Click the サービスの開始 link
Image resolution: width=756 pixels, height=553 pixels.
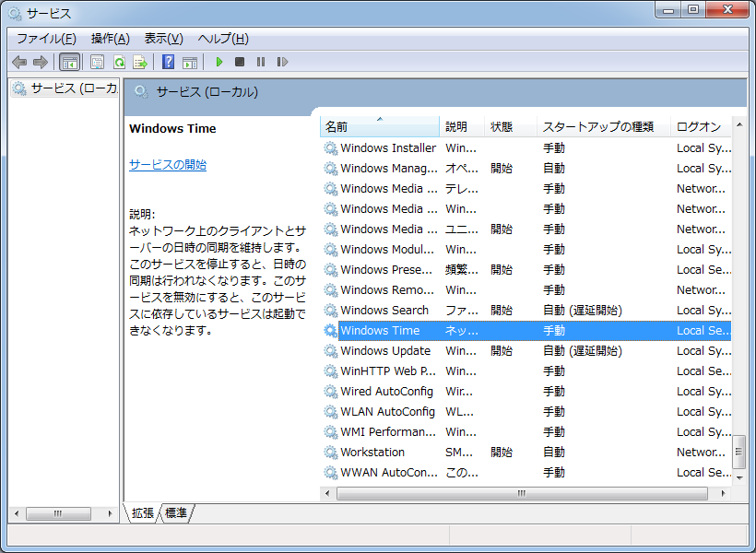coord(168,165)
